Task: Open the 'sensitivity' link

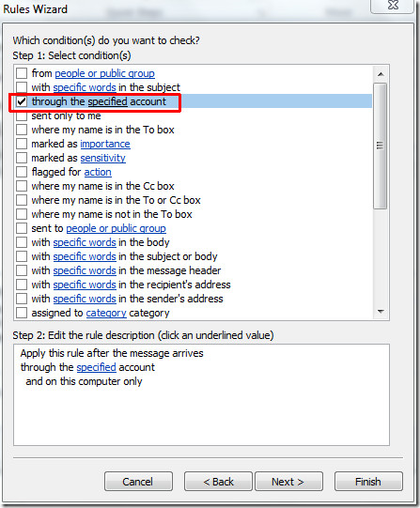Action: point(102,158)
